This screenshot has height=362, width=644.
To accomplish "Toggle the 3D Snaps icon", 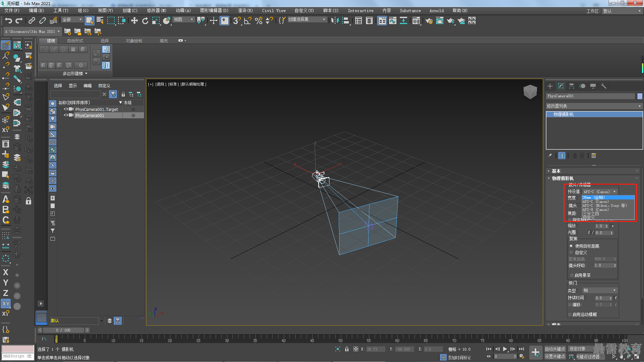I will [x=237, y=21].
